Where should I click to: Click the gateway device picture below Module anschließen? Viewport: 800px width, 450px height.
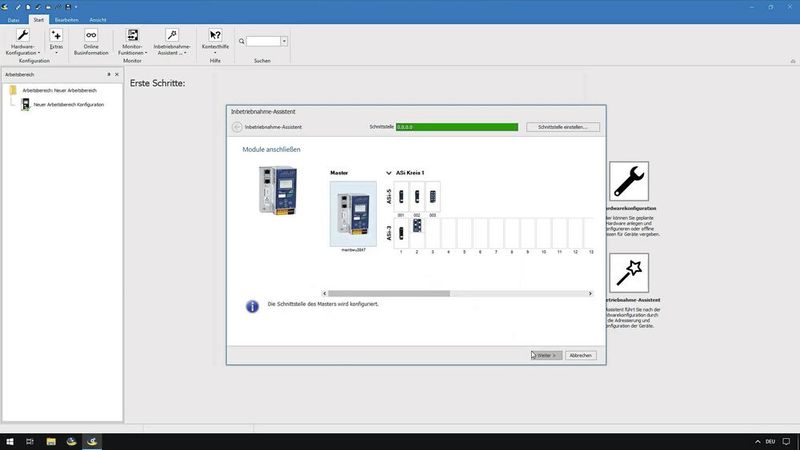coord(278,190)
